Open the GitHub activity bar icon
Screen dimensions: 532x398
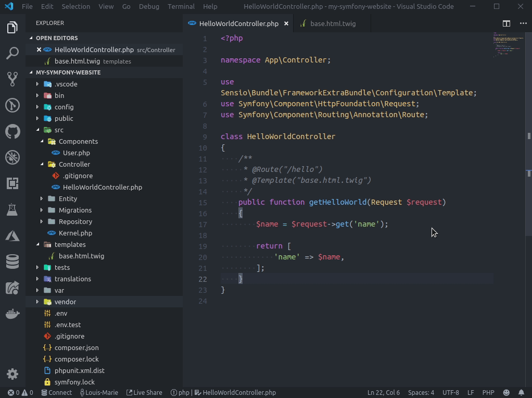point(12,131)
